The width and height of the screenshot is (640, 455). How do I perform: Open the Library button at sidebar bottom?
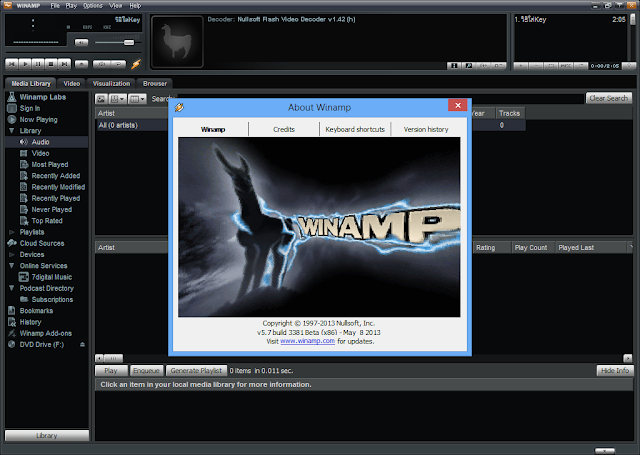(x=47, y=435)
